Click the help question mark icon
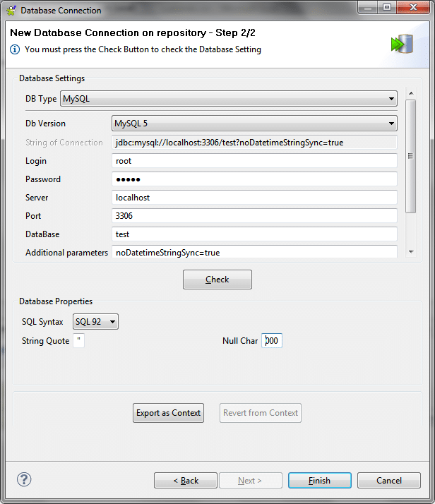Screen dimensions: 435x504 click(x=24, y=479)
